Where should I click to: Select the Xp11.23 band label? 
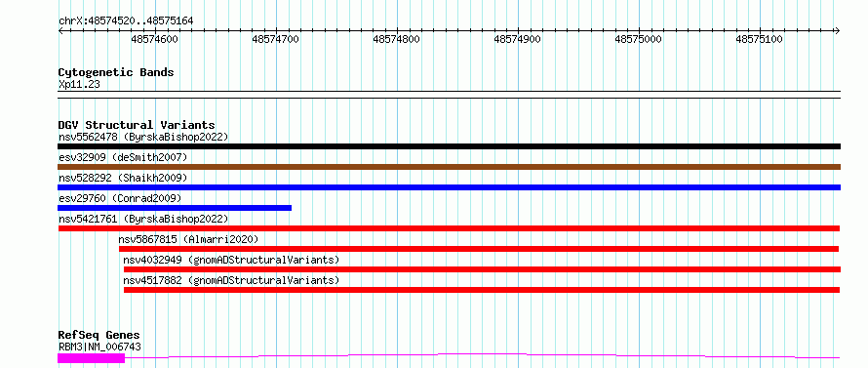(x=79, y=84)
